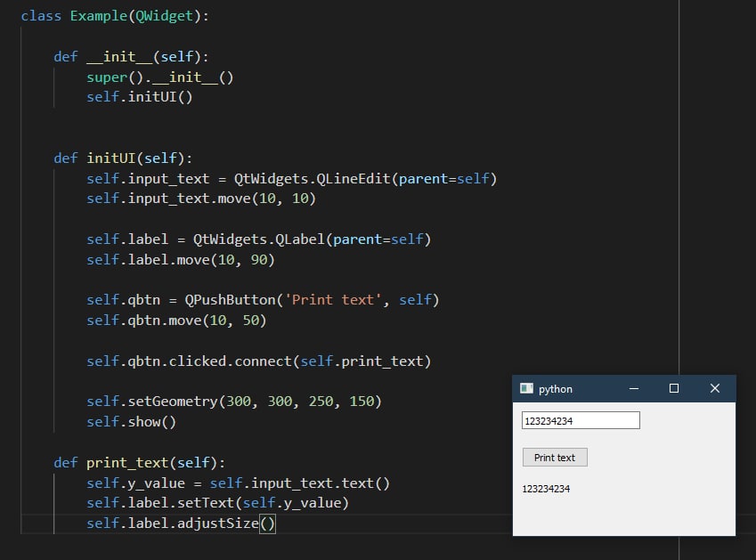Click the self.qbtn.clicked.connect line

pos(259,361)
